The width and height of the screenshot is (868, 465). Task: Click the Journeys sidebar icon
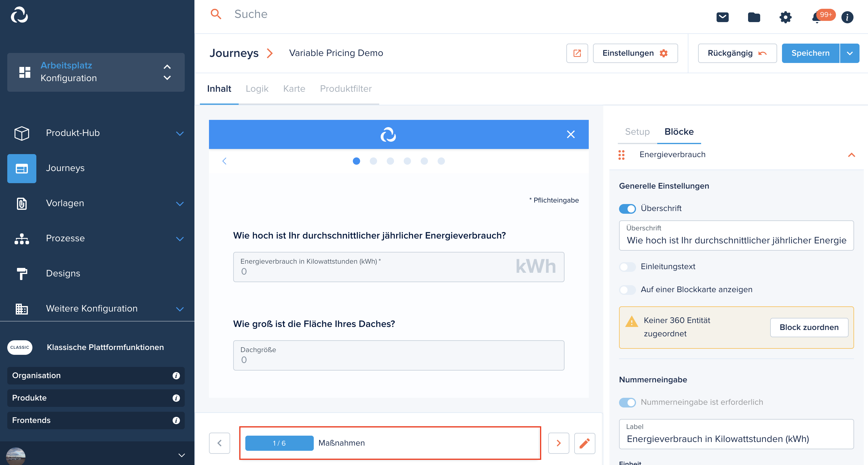point(22,168)
